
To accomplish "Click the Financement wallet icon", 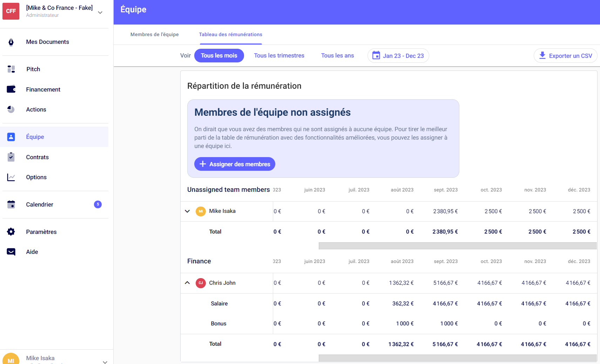I will pos(11,89).
